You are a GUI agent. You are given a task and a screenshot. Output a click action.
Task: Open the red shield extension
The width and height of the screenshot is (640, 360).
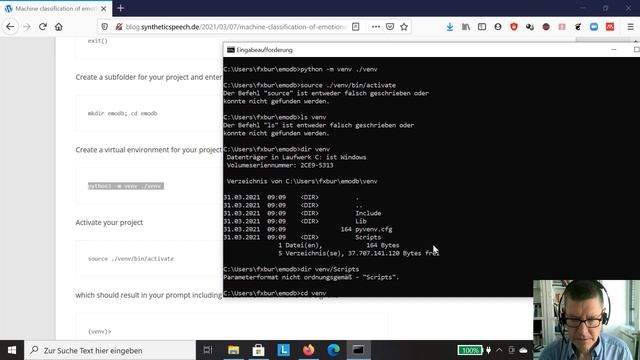(x=514, y=27)
